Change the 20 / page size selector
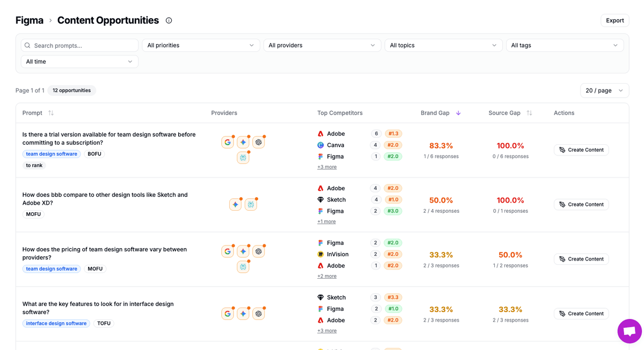This screenshot has width=644, height=350. [x=604, y=91]
